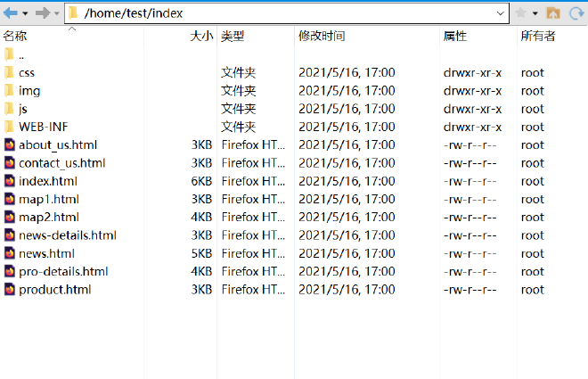Click the news-details.html Firefox file icon
The image size is (588, 379).
10,235
